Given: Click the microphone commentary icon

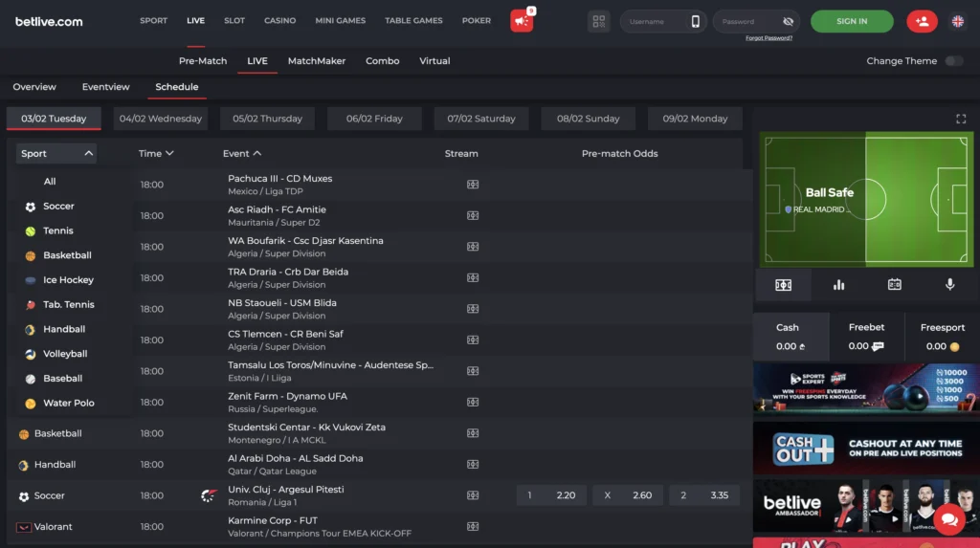Looking at the screenshot, I should click(950, 285).
